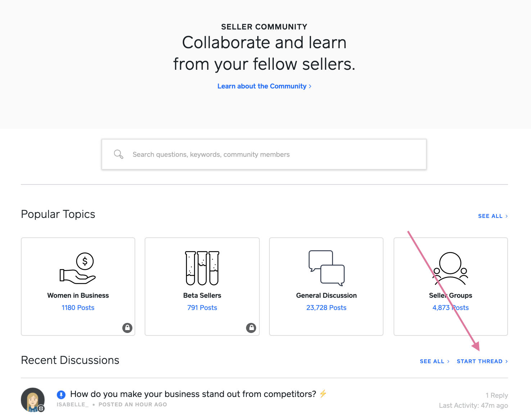Click the Women in Business hand-coin icon
Image resolution: width=531 pixels, height=420 pixels.
click(78, 268)
